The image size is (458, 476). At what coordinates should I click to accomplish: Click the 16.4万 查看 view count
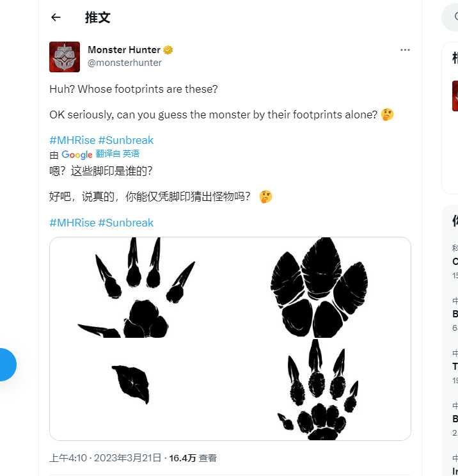point(193,458)
